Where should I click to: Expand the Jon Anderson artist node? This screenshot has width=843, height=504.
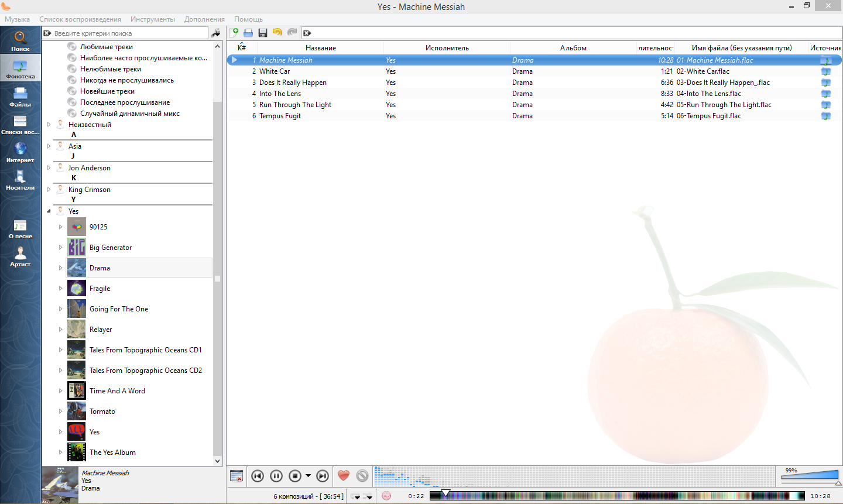(x=49, y=168)
